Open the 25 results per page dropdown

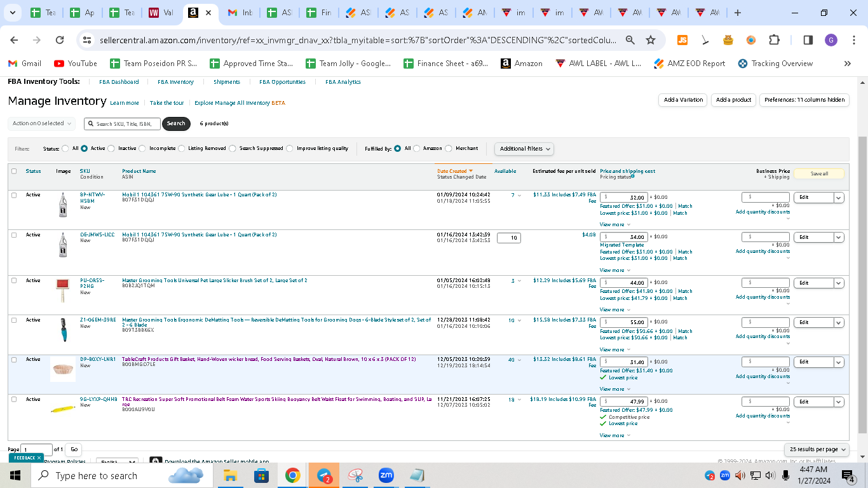click(817, 449)
